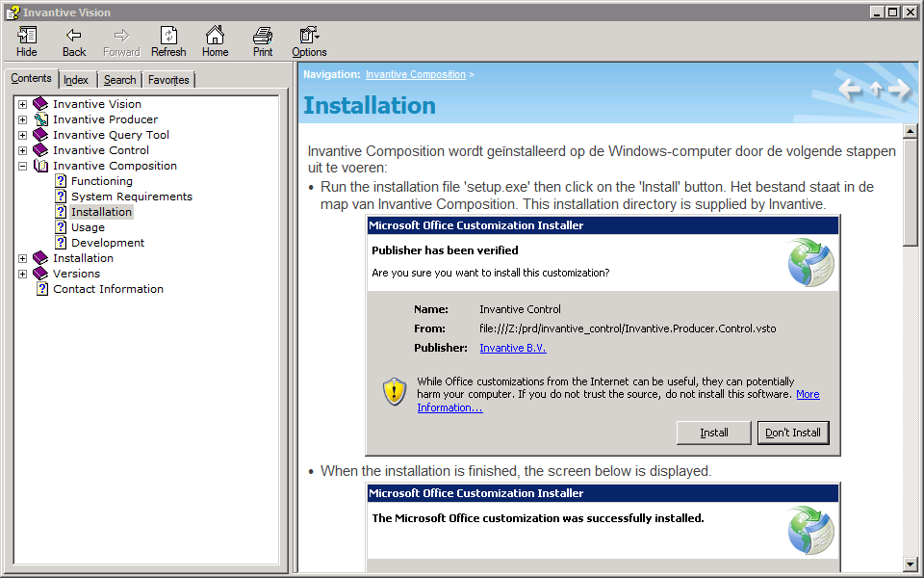The width and height of the screenshot is (924, 578).
Task: Expand the Invantive Producer tree node
Action: point(22,119)
